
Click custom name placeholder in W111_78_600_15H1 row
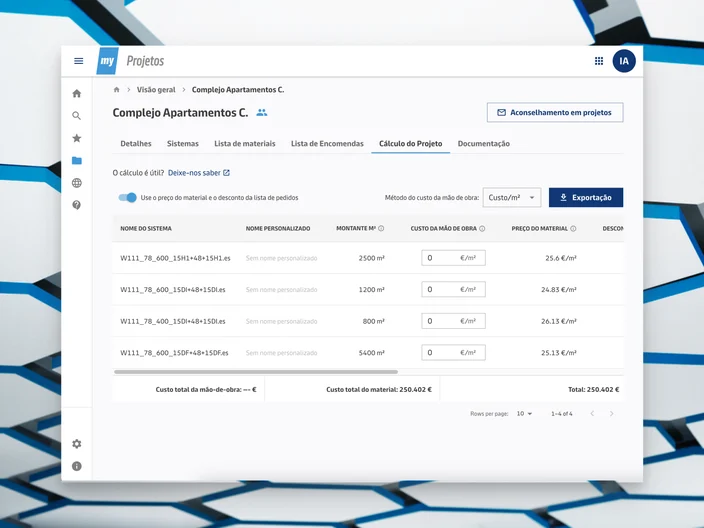282,258
